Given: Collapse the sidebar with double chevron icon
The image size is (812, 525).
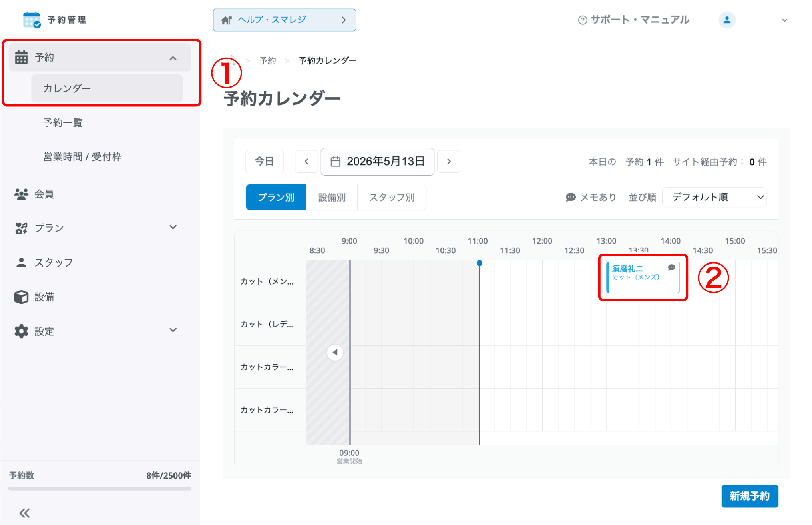Looking at the screenshot, I should (24, 513).
